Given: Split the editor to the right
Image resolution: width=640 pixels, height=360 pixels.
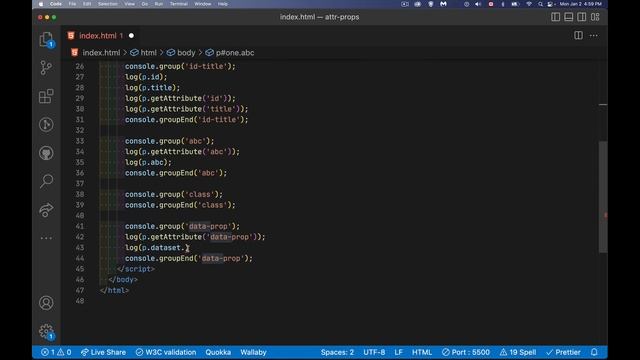Looking at the screenshot, I should coord(578,36).
